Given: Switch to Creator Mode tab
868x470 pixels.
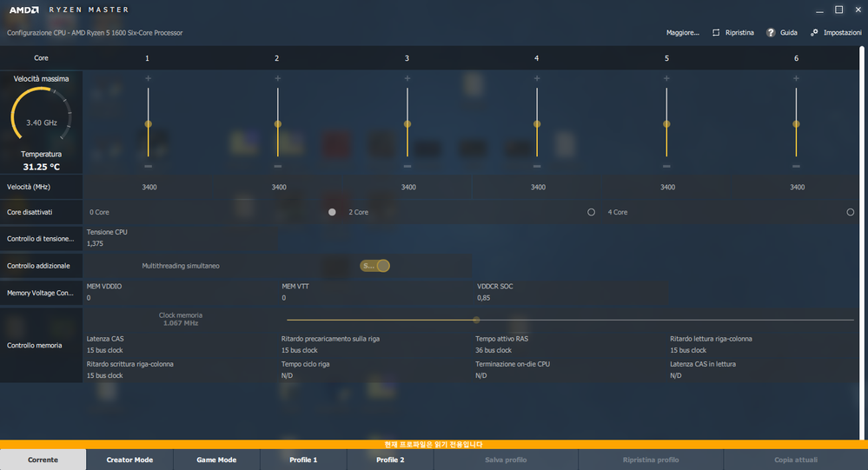Looking at the screenshot, I should 129,460.
